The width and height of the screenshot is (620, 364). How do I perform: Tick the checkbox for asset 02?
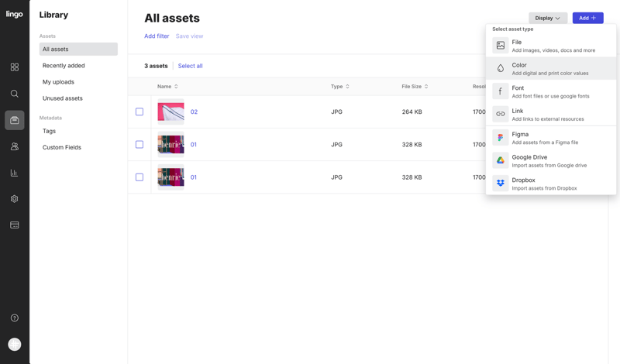(139, 112)
